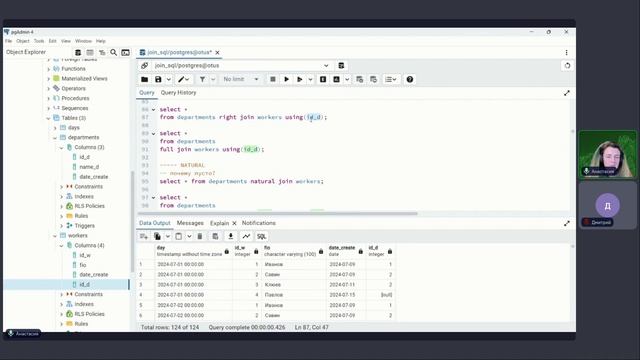The image size is (640, 360).
Task: Open the Copy options dropdown arrow
Action: 167,236
